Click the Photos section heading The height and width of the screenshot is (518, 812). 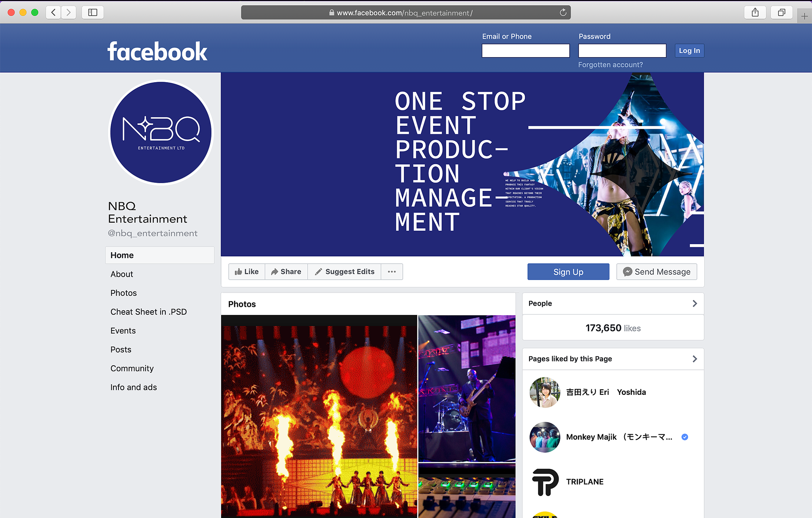click(x=242, y=304)
